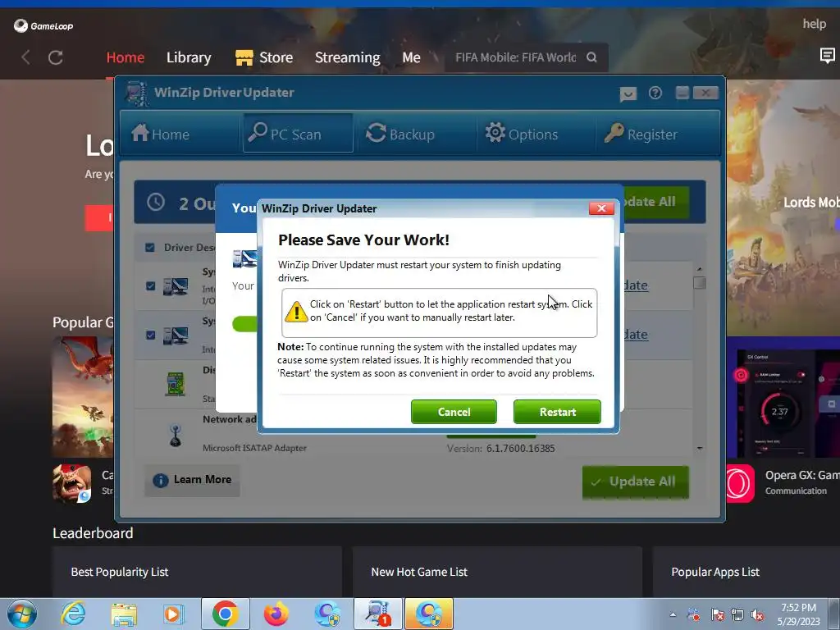Open the Options tab with the gear icon

click(521, 134)
